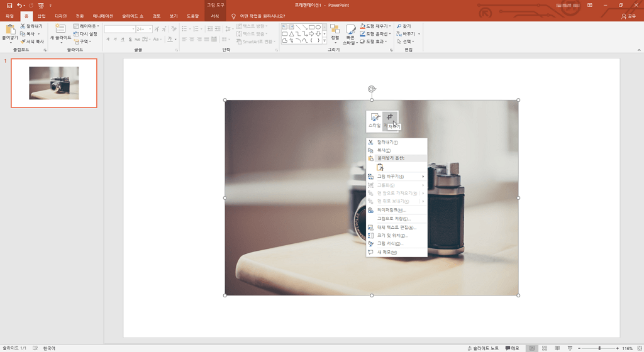
Task: Choose 잘라내기(T) in context menu
Action: (396, 142)
